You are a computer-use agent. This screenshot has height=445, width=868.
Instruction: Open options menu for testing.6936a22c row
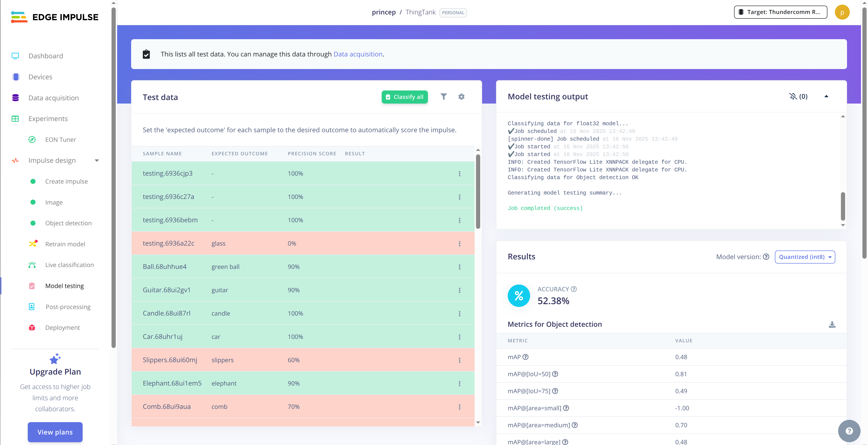tap(459, 243)
